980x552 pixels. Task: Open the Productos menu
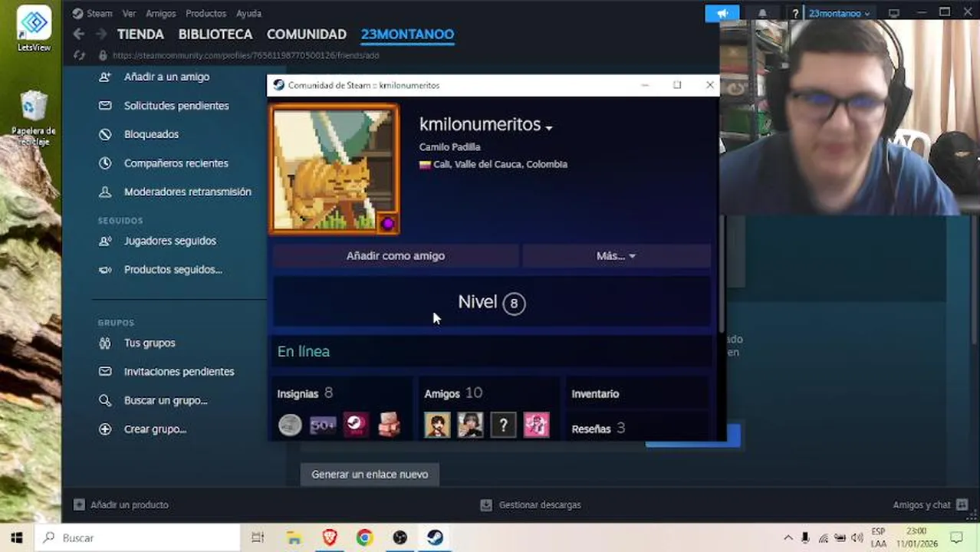(206, 13)
